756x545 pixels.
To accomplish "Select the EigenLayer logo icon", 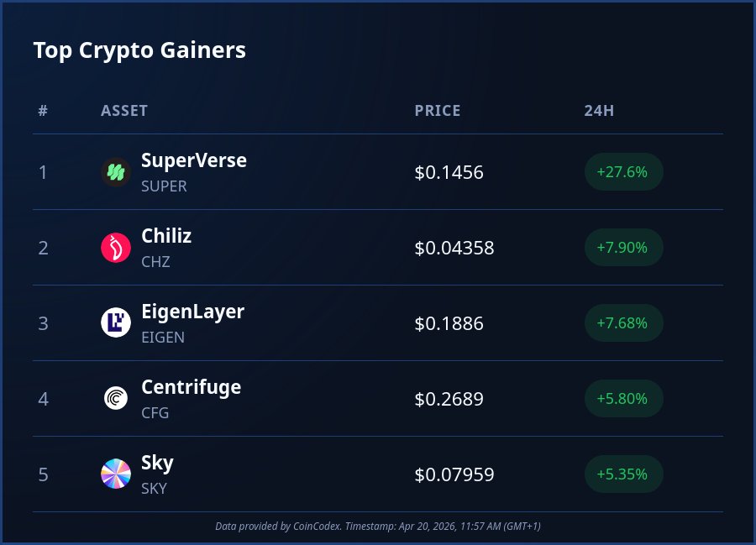I will (x=116, y=323).
